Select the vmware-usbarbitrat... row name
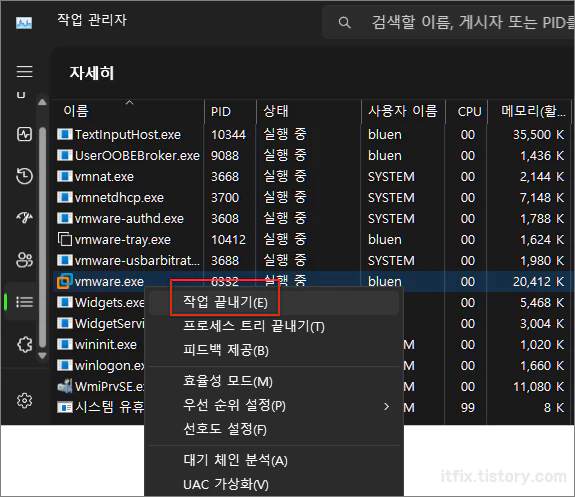Screen dimensions: 575x497 (137, 260)
